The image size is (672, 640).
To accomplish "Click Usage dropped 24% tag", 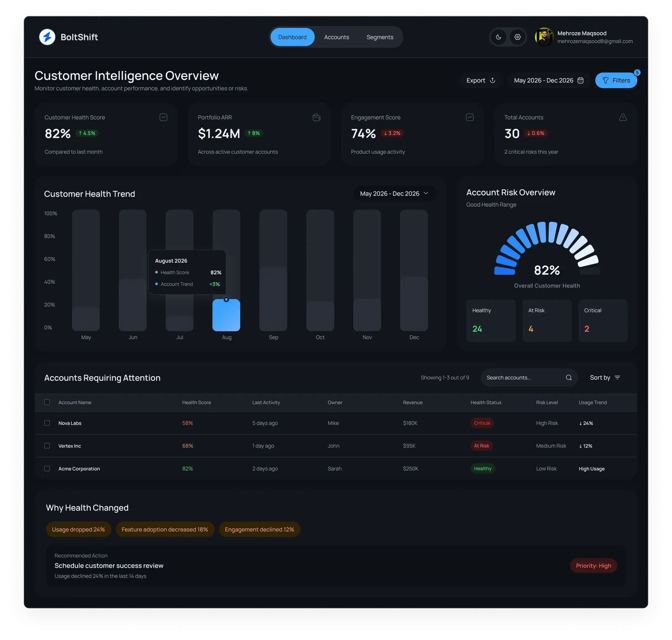I will (x=79, y=529).
